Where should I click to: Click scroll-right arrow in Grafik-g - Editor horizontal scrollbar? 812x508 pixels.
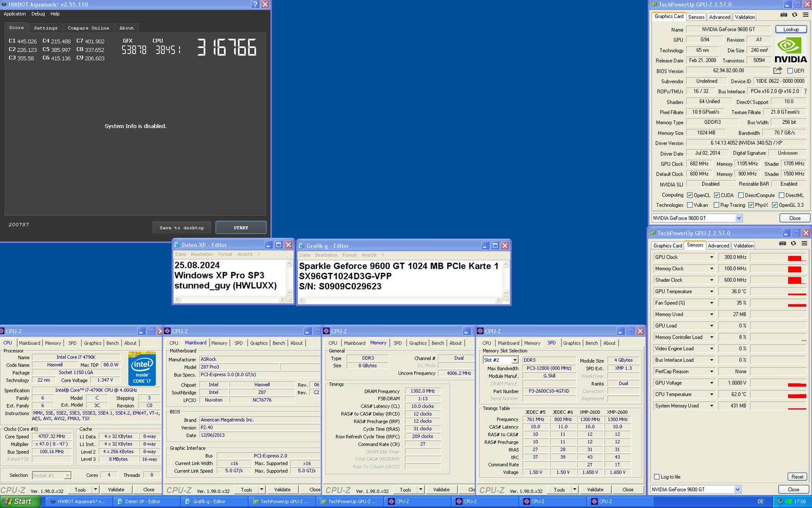(498, 300)
